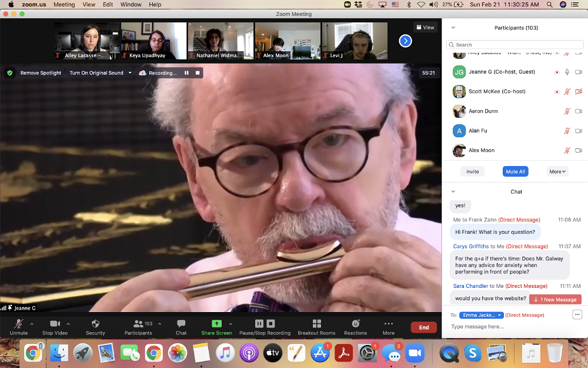Select Levi J video thumbnail
588x368 pixels.
tap(355, 41)
